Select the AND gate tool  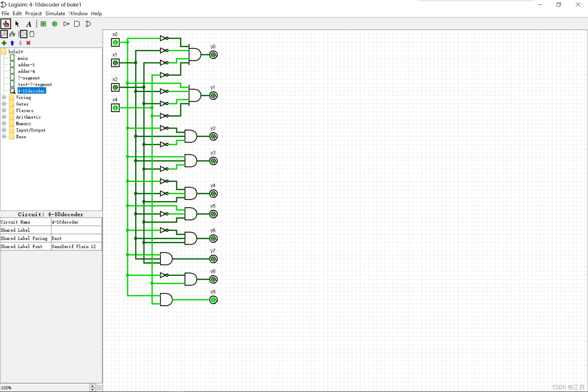(x=77, y=24)
